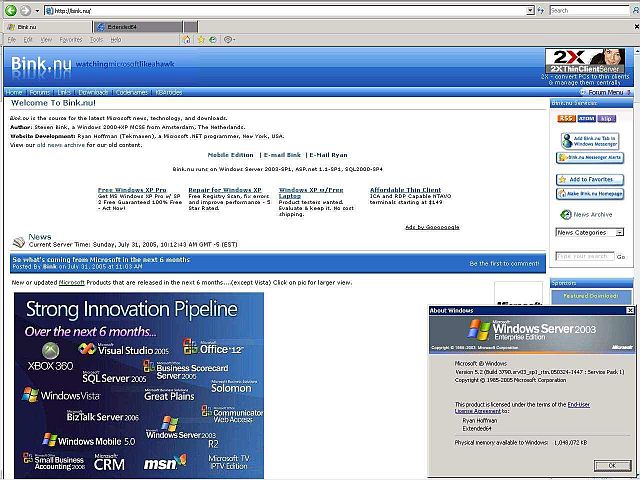This screenshot has width=640, height=480.
Task: Open the Favorites star icon in toolbar
Action: click(200, 39)
